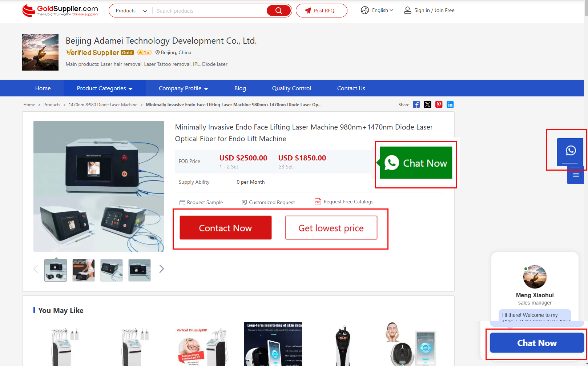Go to the Blog menu item
This screenshot has height=366, width=588.
[x=240, y=88]
